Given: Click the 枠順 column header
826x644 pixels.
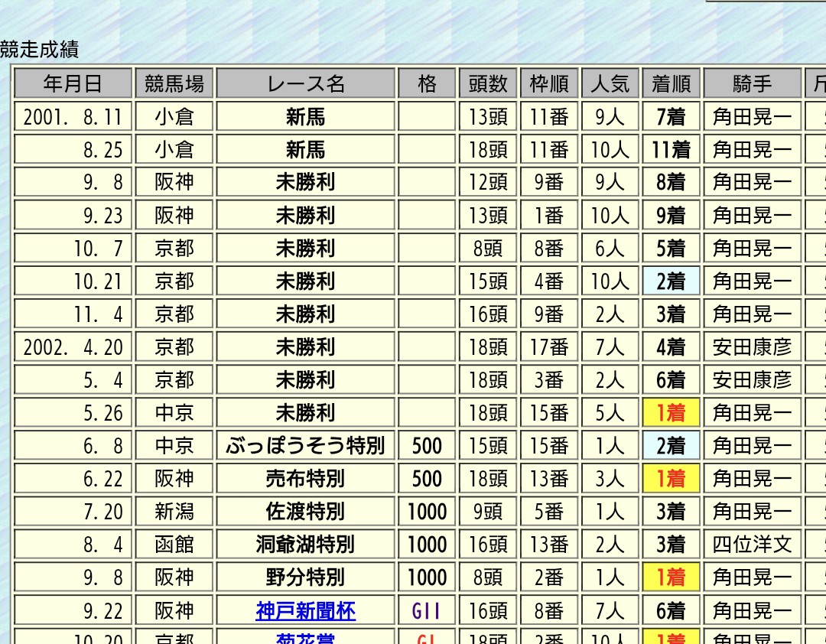Looking at the screenshot, I should (x=549, y=83).
